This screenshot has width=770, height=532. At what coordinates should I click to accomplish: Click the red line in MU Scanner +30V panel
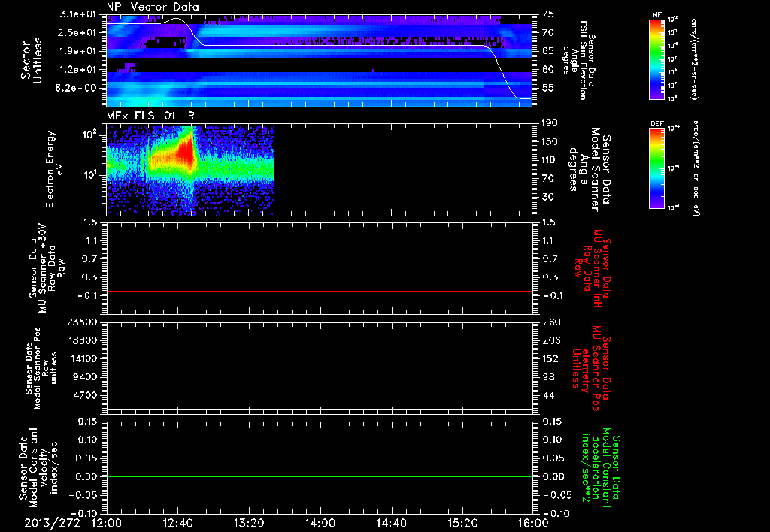pos(320,291)
